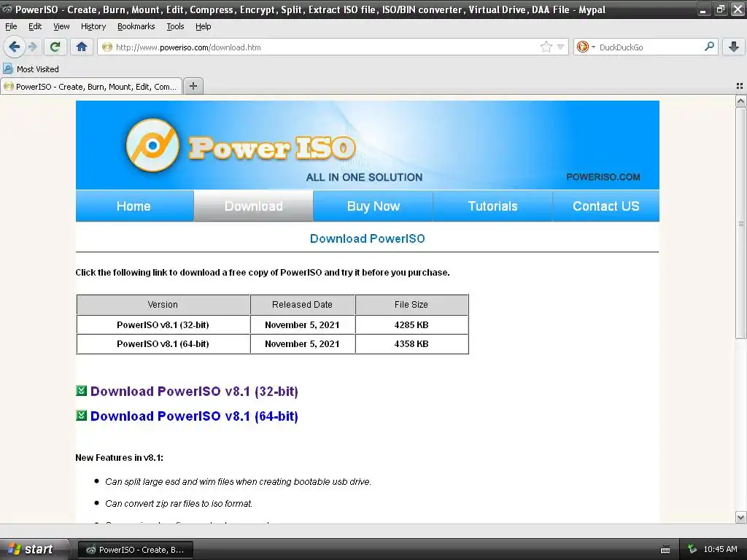The width and height of the screenshot is (747, 560).
Task: Click the 4285 KB file size cell
Action: coord(411,324)
